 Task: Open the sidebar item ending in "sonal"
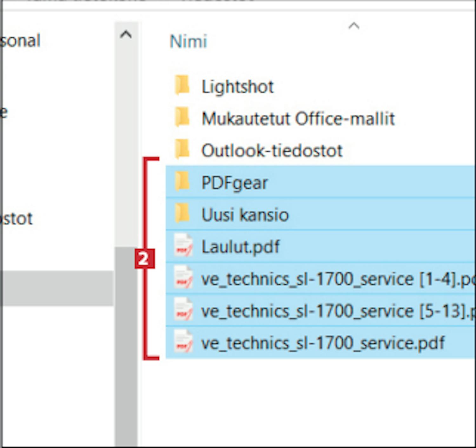(x=21, y=41)
